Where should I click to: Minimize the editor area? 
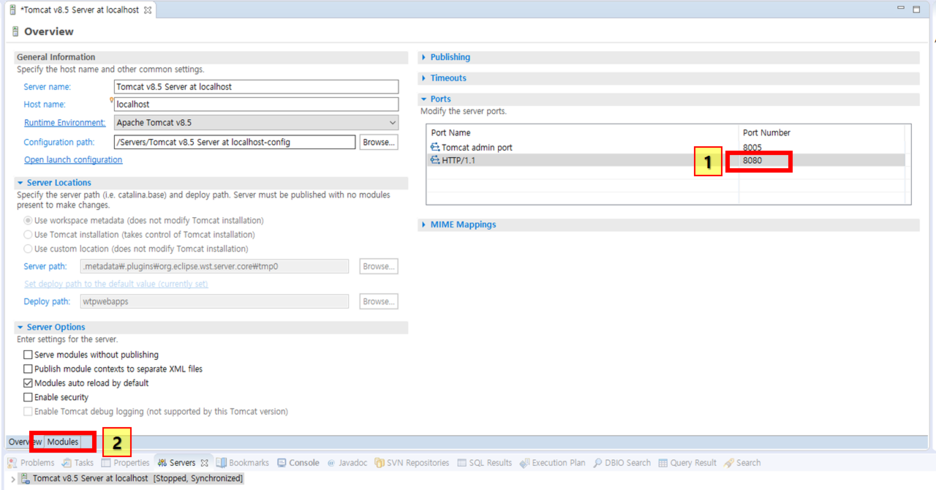[x=901, y=8]
